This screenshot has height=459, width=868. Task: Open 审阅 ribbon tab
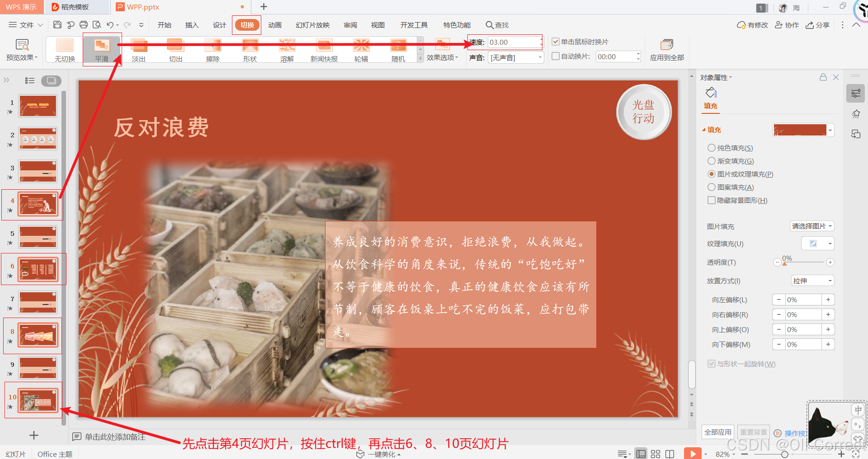coord(350,25)
